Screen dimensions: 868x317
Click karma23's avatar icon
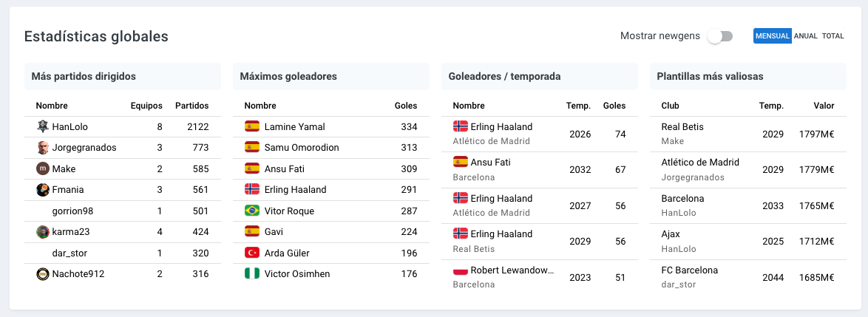click(43, 232)
